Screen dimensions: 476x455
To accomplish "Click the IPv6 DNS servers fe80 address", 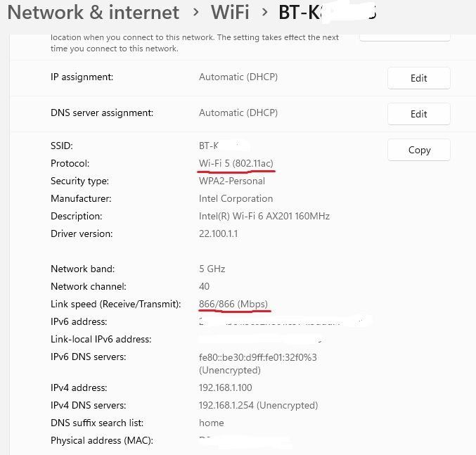I will (x=257, y=357).
